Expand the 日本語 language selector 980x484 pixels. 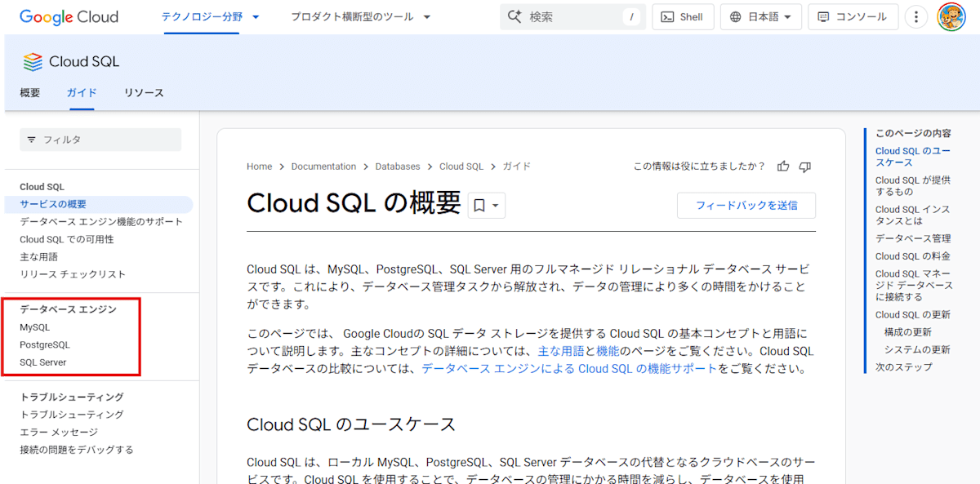760,16
